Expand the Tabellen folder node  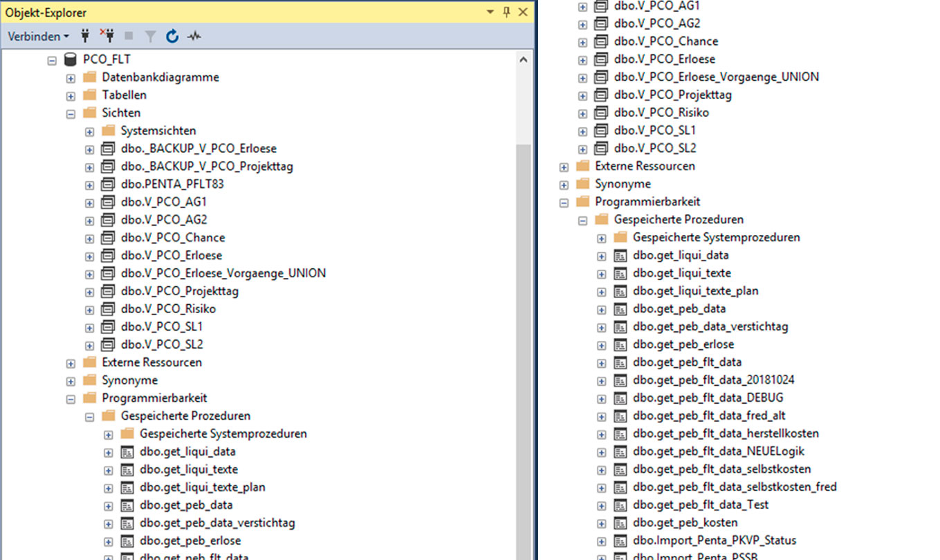pyautogui.click(x=71, y=95)
